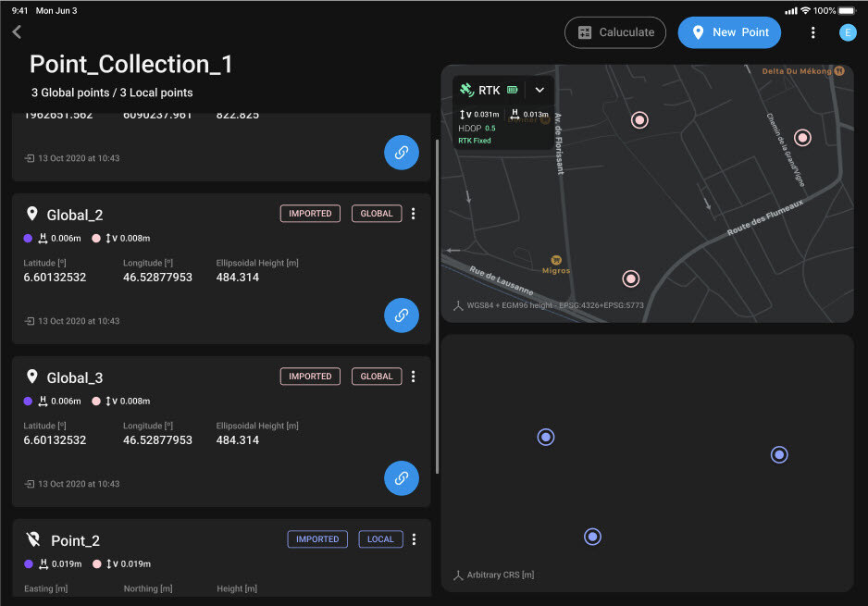Image resolution: width=868 pixels, height=606 pixels.
Task: Click the link icon on Global_3
Action: click(401, 477)
